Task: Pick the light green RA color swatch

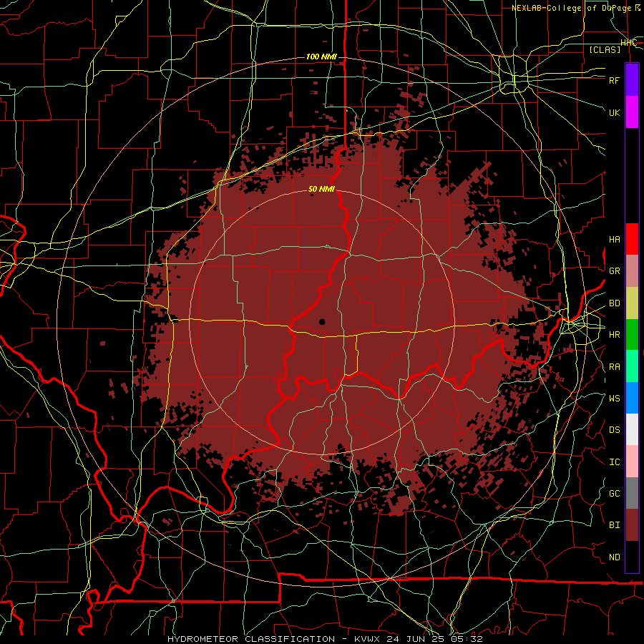Action: pyautogui.click(x=632, y=366)
